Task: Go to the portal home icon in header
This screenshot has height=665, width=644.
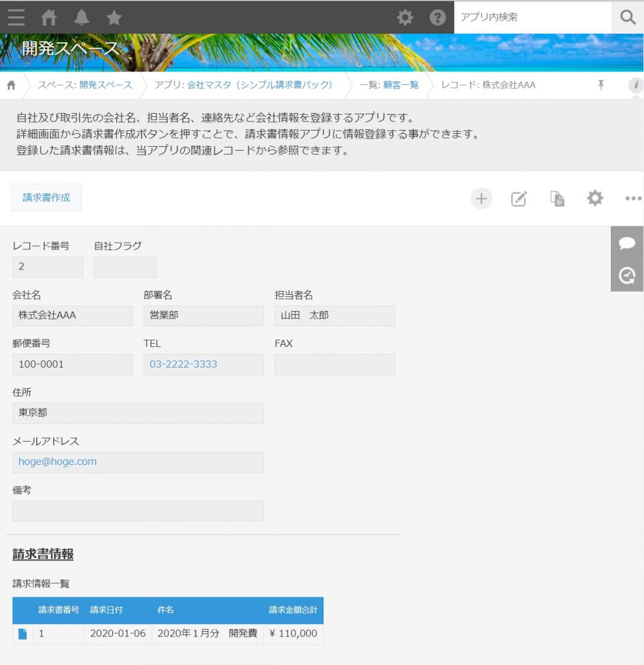Action: (x=49, y=18)
